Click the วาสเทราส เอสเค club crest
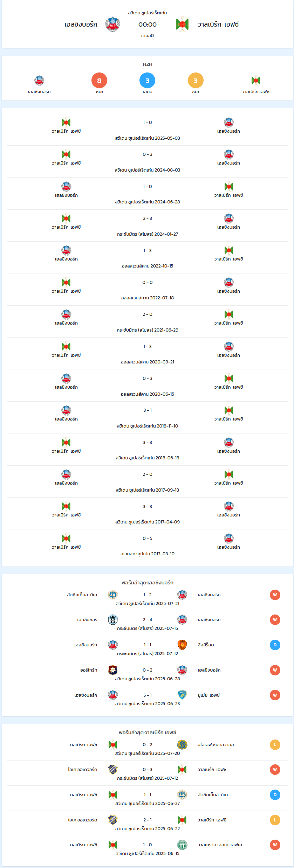This screenshot has height=868, width=294. tap(182, 845)
